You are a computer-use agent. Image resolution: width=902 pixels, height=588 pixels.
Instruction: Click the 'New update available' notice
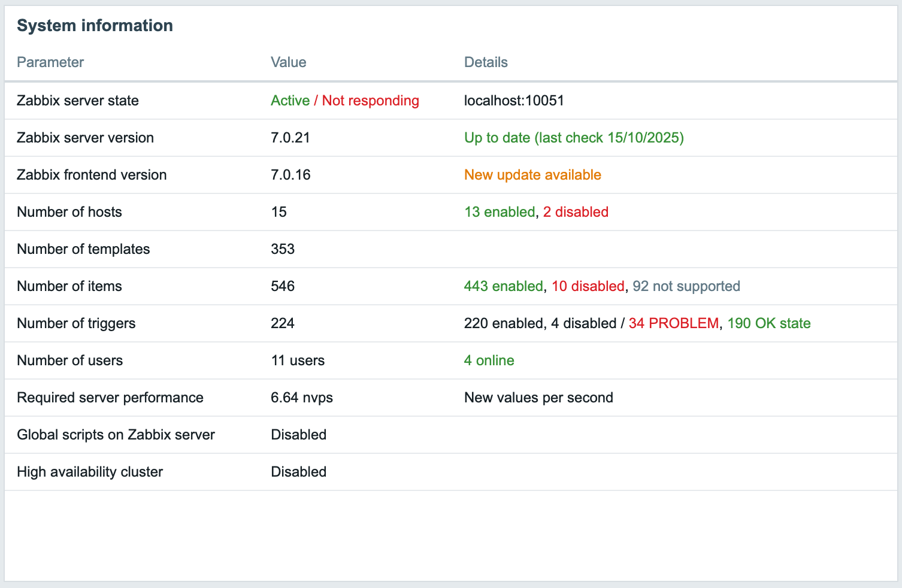[532, 175]
